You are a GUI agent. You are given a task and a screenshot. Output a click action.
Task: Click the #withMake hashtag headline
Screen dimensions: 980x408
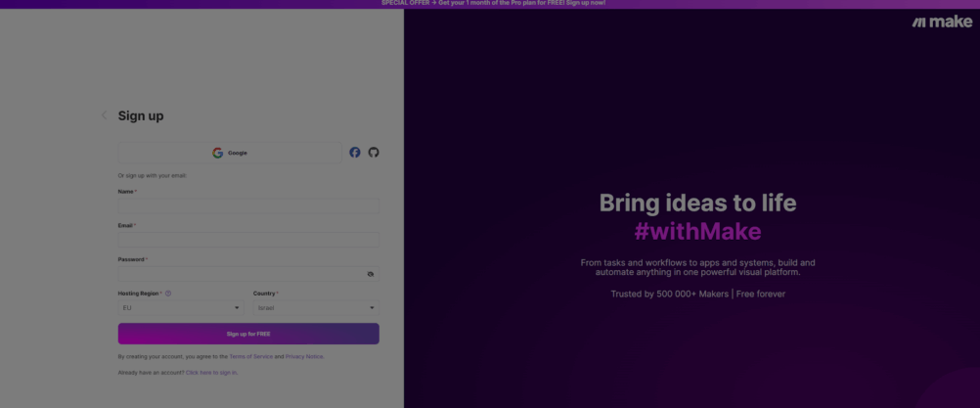[x=697, y=232]
